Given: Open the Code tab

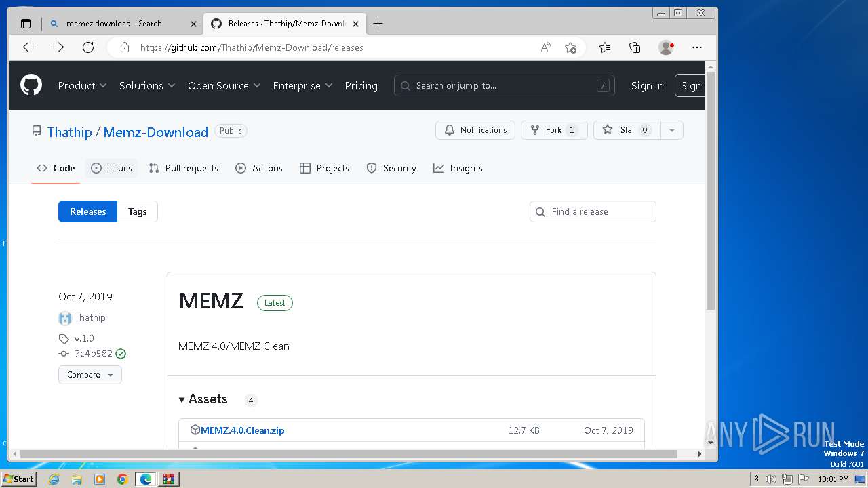Looking at the screenshot, I should (56, 168).
